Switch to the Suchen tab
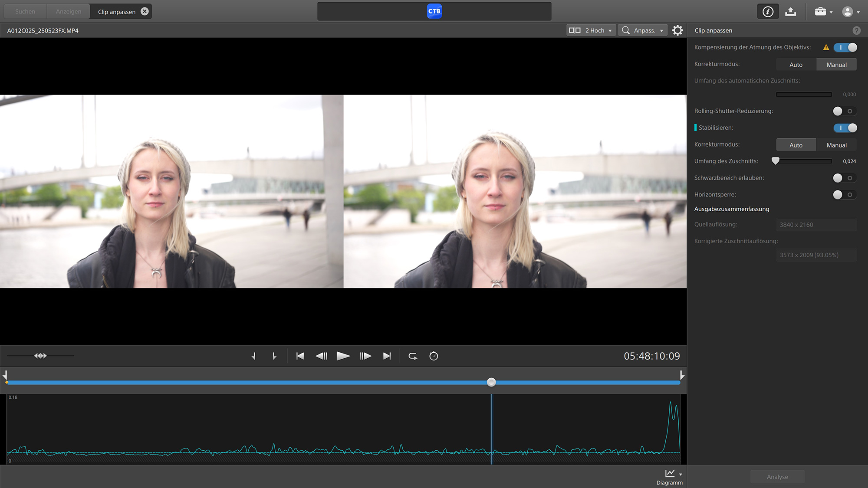The width and height of the screenshot is (868, 488). point(25,12)
